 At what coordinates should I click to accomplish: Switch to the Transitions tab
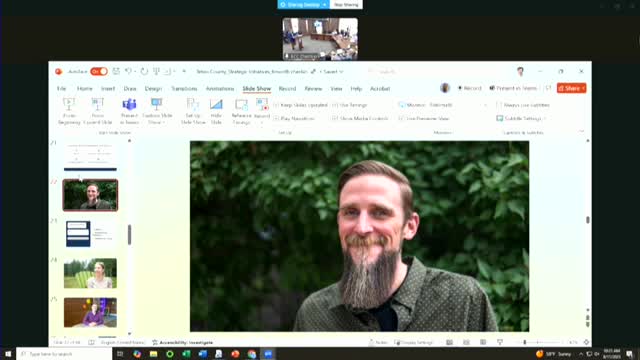(184, 89)
